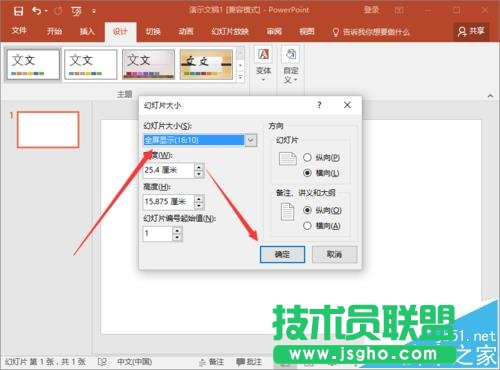The height and width of the screenshot is (370, 500).
Task: Click language 中文(中国) in status bar
Action: click(134, 362)
